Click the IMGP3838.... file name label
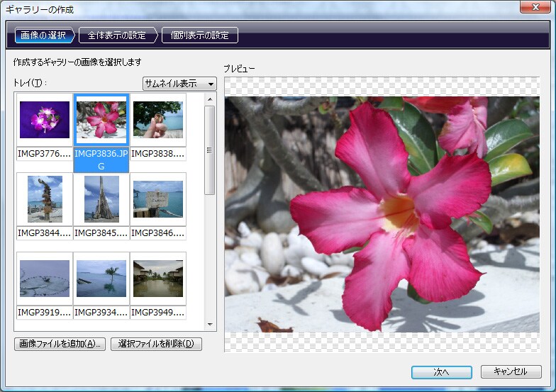The height and width of the screenshot is (392, 556). [157, 154]
